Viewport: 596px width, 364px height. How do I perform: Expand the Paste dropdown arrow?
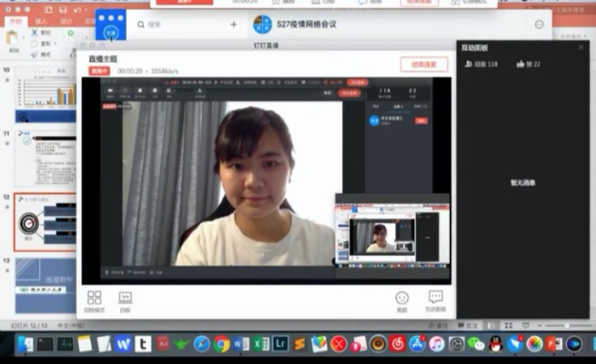point(23,37)
